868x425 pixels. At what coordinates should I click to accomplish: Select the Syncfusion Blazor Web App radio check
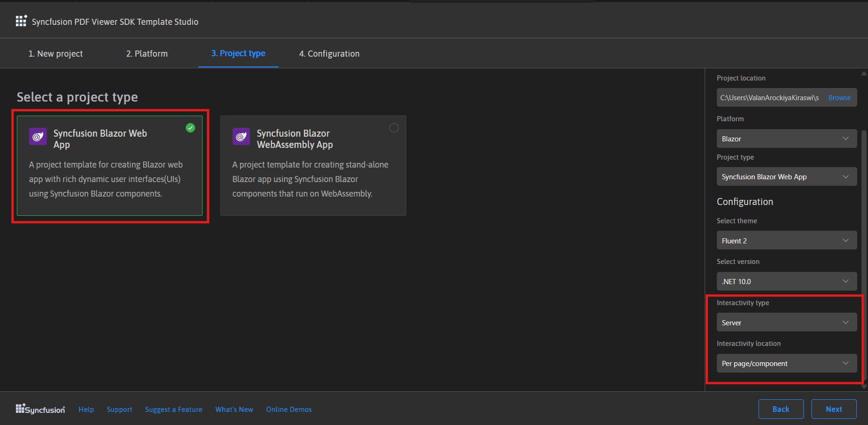[190, 128]
